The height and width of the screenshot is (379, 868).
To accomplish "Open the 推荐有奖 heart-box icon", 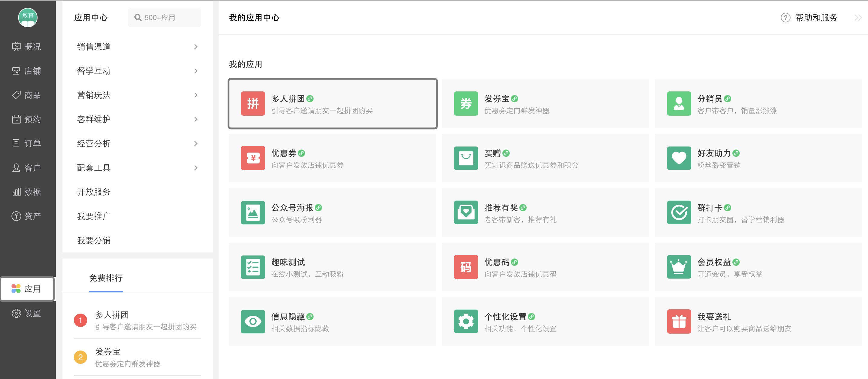I will [x=466, y=213].
